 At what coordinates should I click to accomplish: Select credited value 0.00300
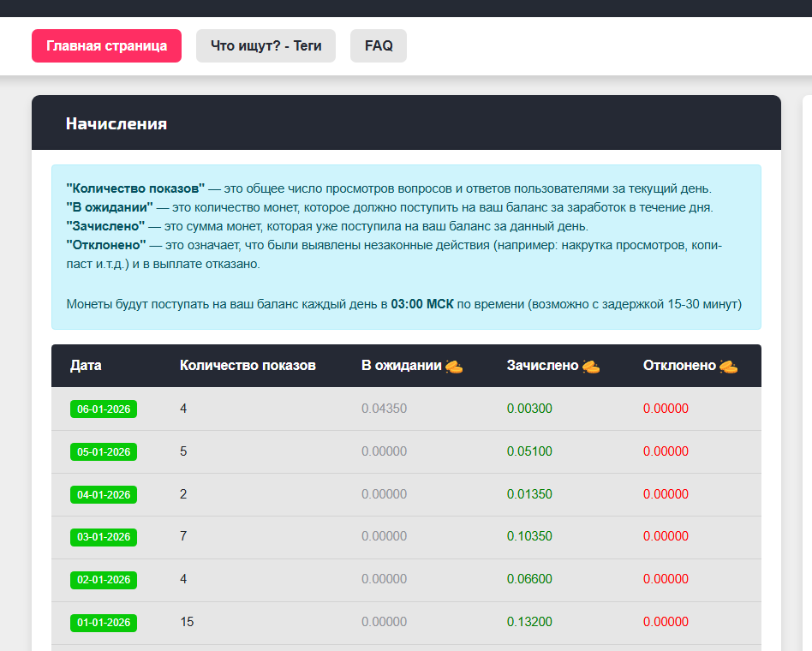pyautogui.click(x=529, y=409)
